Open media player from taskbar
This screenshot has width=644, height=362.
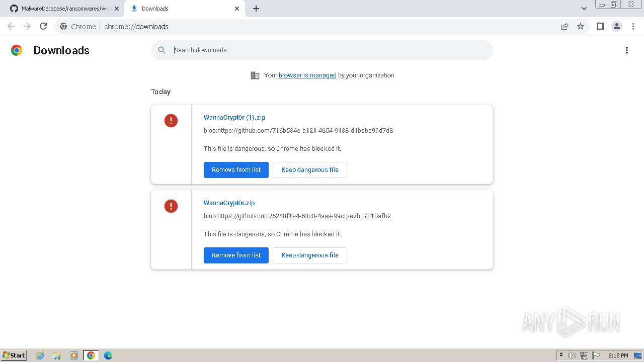click(74, 355)
